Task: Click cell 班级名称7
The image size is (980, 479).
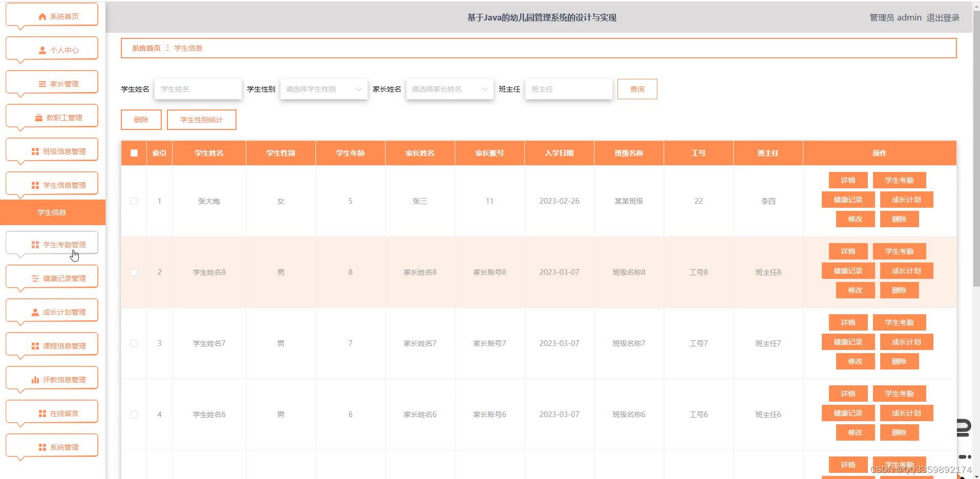Action: pyautogui.click(x=629, y=343)
